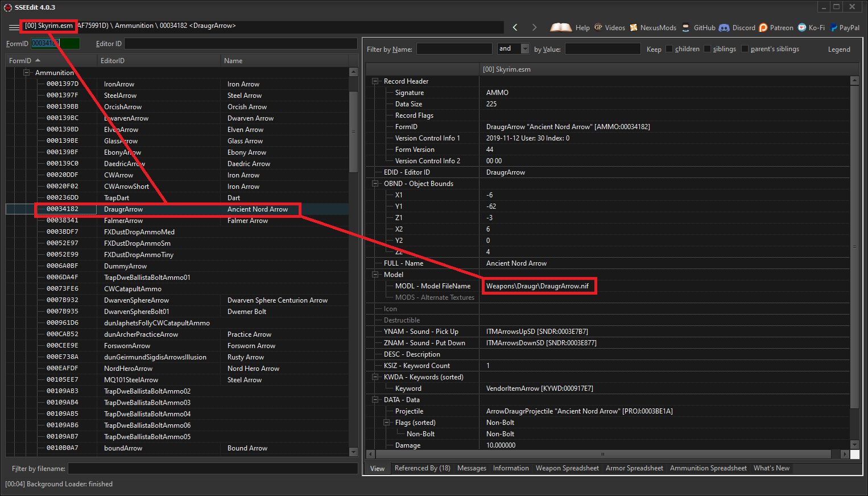Open the PayPal donation link
868x496 pixels.
pyautogui.click(x=845, y=27)
